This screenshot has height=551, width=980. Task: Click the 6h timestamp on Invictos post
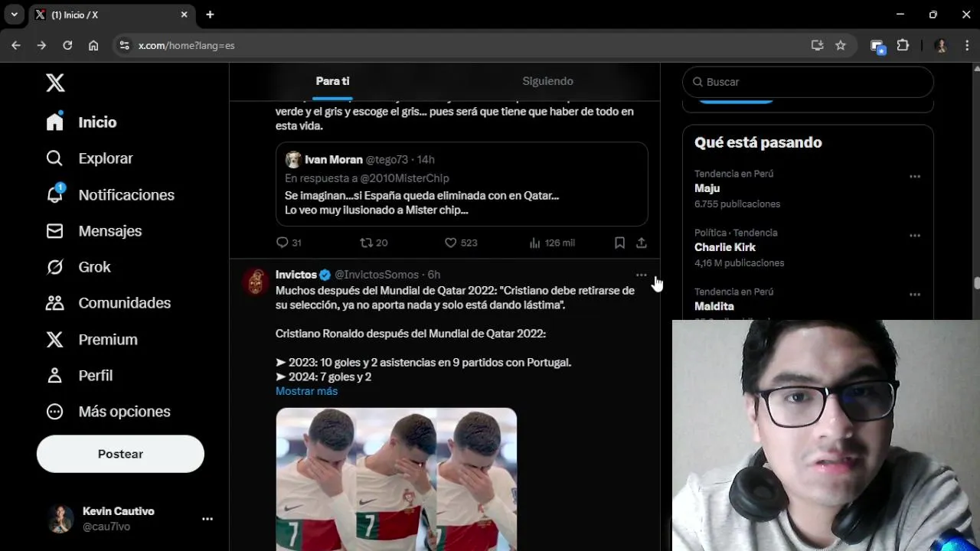point(433,275)
